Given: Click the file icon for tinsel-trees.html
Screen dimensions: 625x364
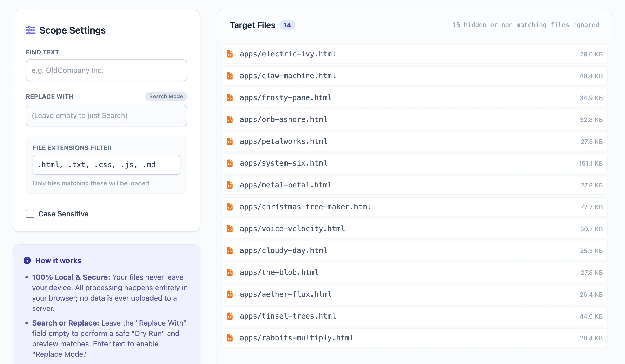Looking at the screenshot, I should click(230, 316).
